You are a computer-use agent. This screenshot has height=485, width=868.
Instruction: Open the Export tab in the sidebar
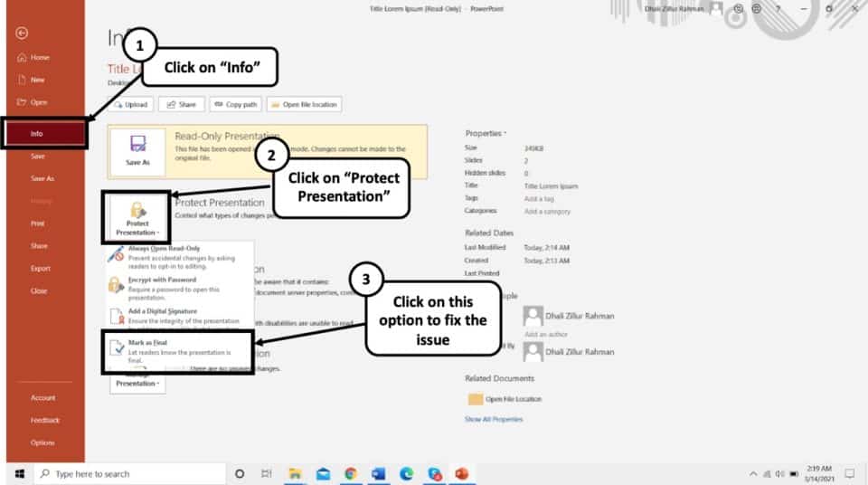pyautogui.click(x=41, y=268)
